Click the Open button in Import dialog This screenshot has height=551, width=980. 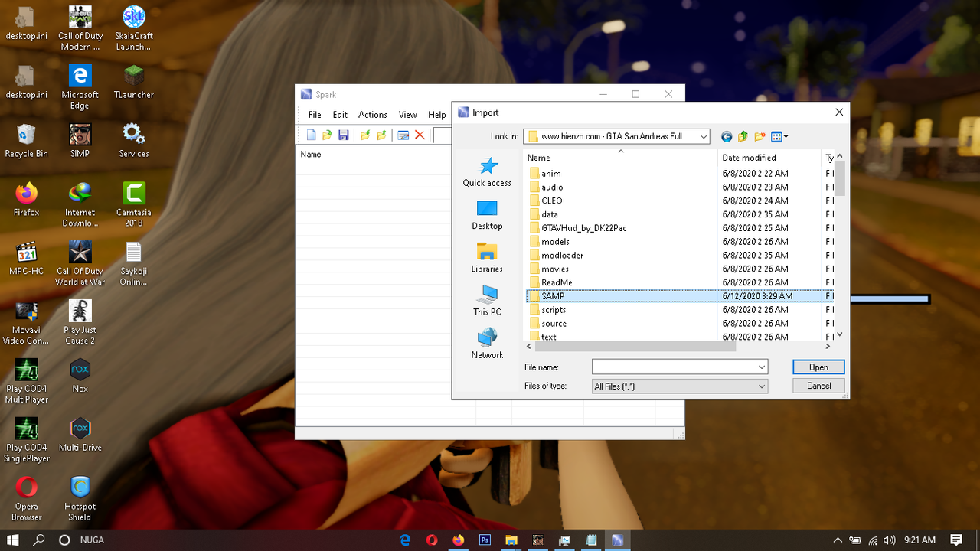click(x=818, y=367)
